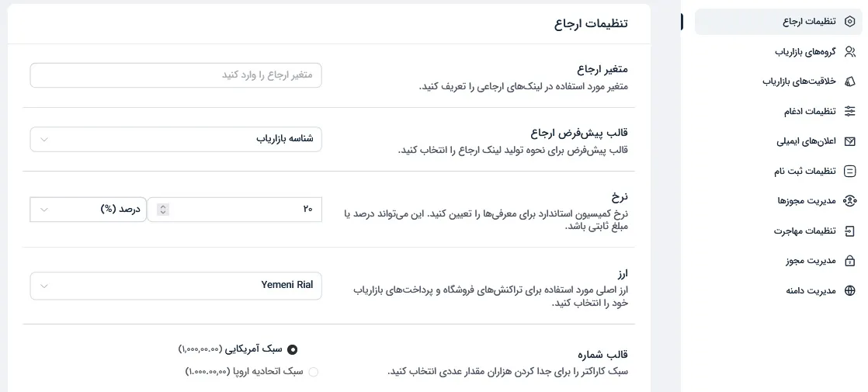Image resolution: width=868 pixels, height=392 pixels.
Task: Click the اعلان‌های ایمیلی envelope icon
Action: coord(849,141)
